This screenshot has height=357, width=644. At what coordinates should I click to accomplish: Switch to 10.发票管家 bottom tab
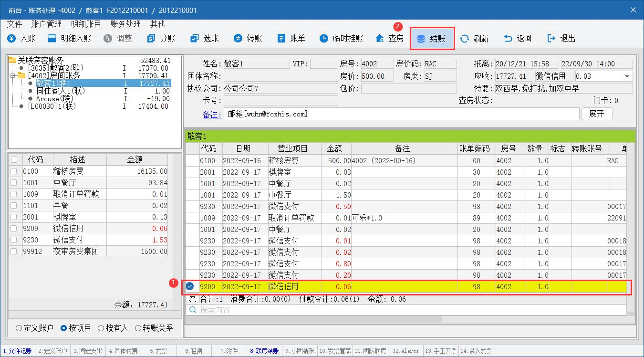(x=335, y=351)
